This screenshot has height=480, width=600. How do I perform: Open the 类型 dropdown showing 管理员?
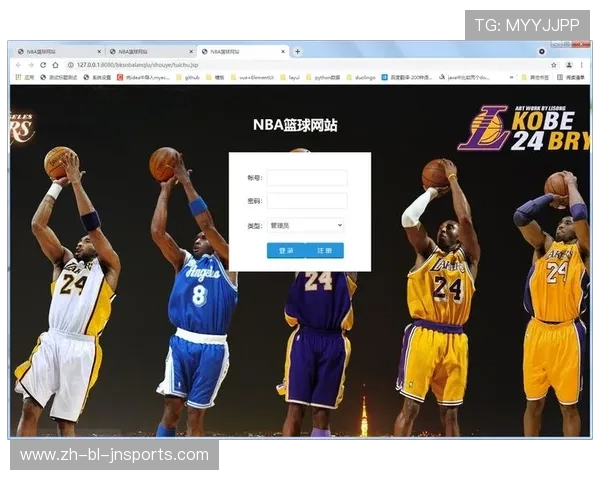click(x=305, y=225)
